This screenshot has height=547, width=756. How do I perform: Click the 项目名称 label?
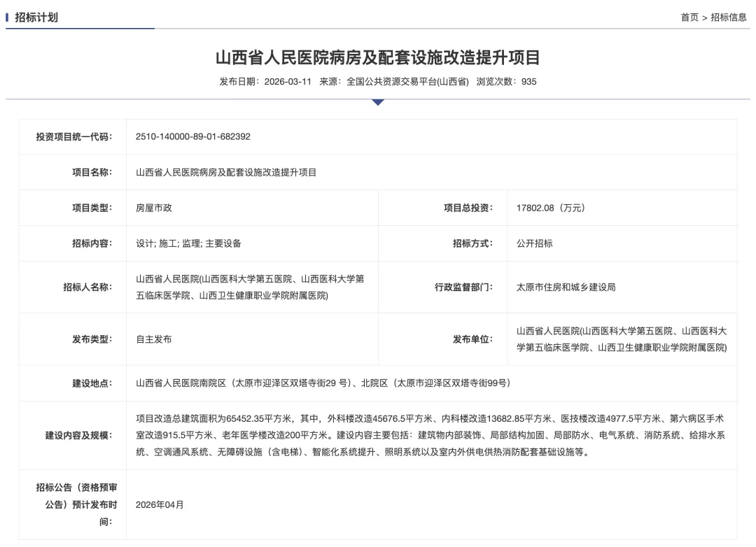[x=92, y=172]
